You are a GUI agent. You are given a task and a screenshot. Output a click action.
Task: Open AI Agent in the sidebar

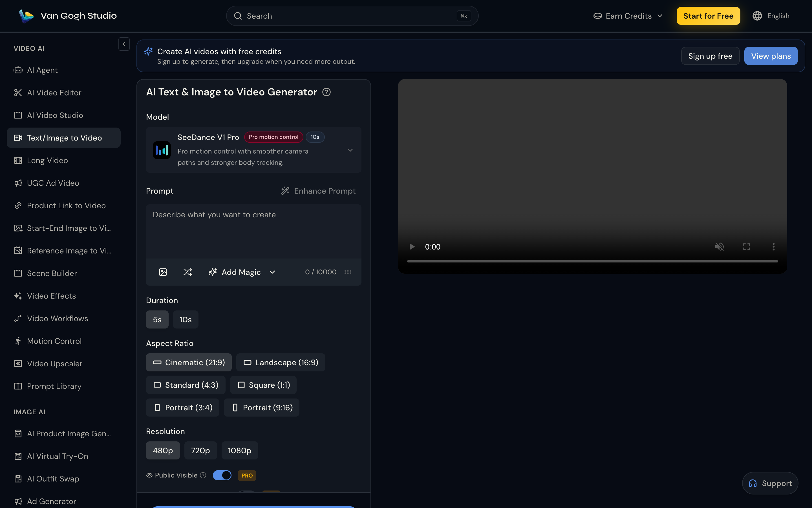pyautogui.click(x=64, y=70)
